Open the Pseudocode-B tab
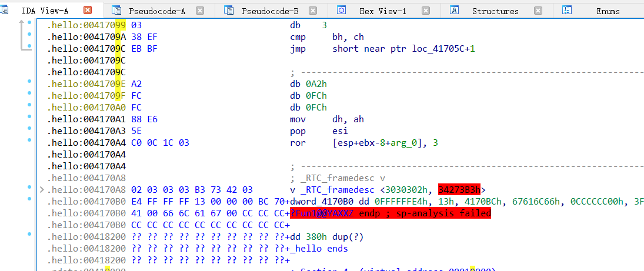Image resolution: width=644 pixels, height=271 pixels. click(270, 11)
